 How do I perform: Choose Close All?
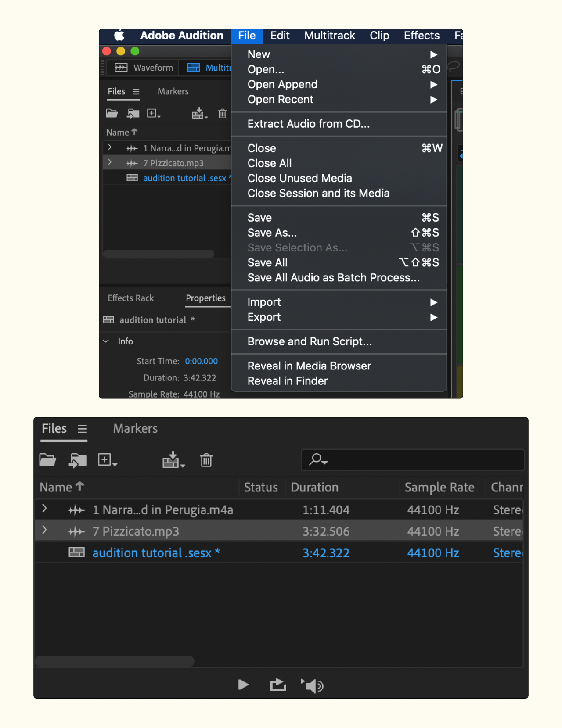click(x=339, y=163)
